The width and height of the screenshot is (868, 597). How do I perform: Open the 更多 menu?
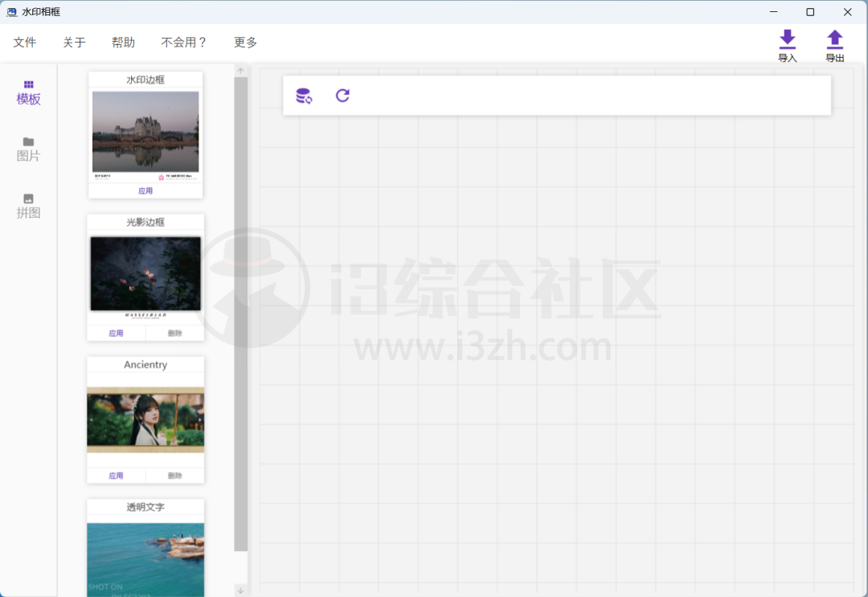click(x=245, y=43)
